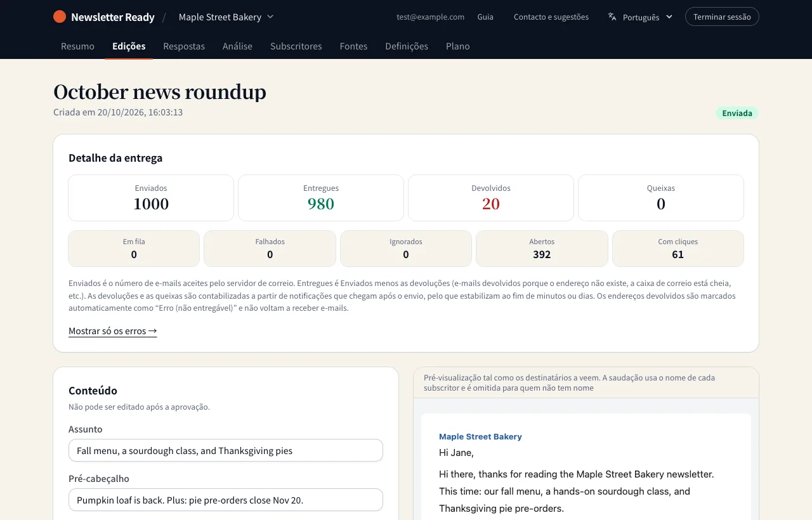Select the Fontes tab
Image resolution: width=812 pixels, height=520 pixels.
coord(353,46)
